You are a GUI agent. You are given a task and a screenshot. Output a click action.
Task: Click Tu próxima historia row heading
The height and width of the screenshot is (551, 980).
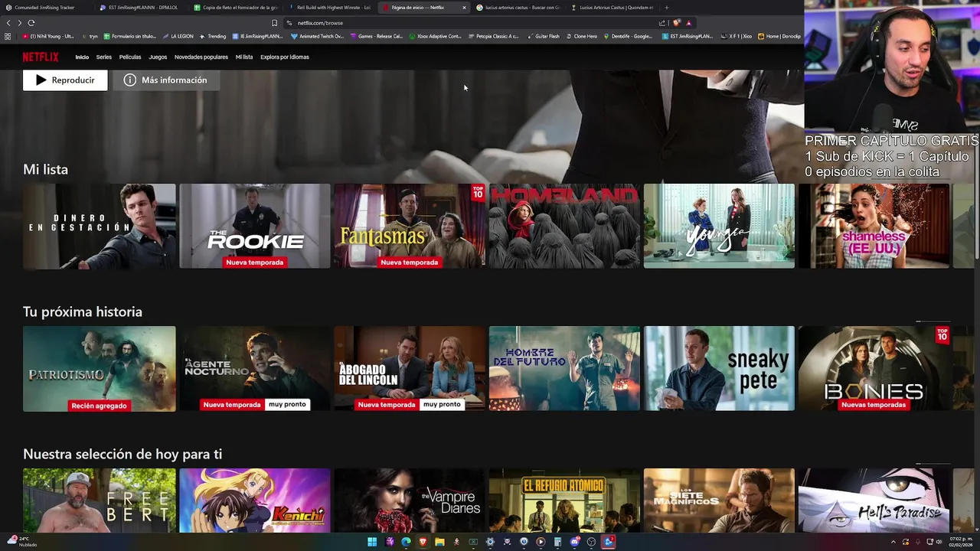click(x=83, y=311)
